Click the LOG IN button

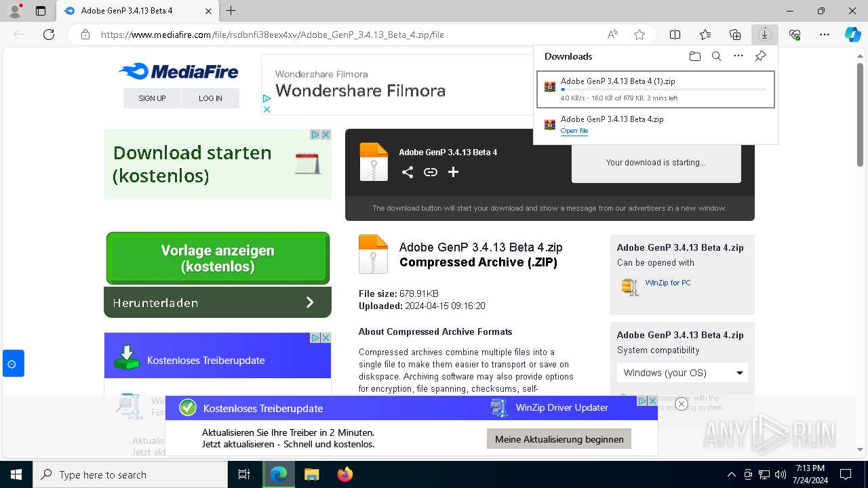tap(210, 98)
